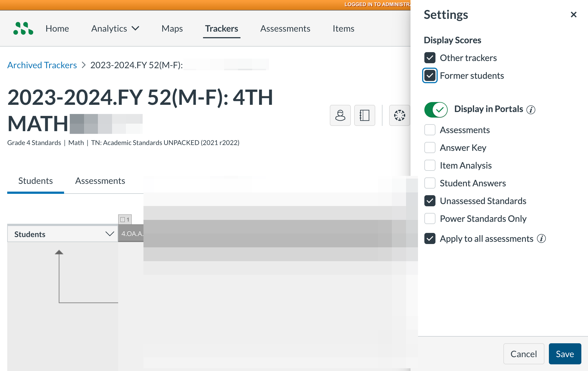588x371 pixels.
Task: Open Items in the navigation bar
Action: 343,28
